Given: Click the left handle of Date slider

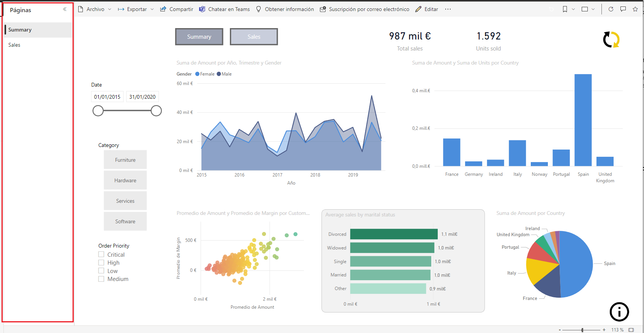Looking at the screenshot, I should [98, 111].
